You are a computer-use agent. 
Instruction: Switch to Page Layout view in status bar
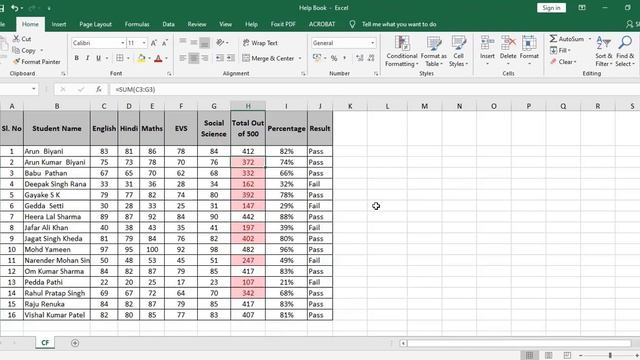point(549,356)
